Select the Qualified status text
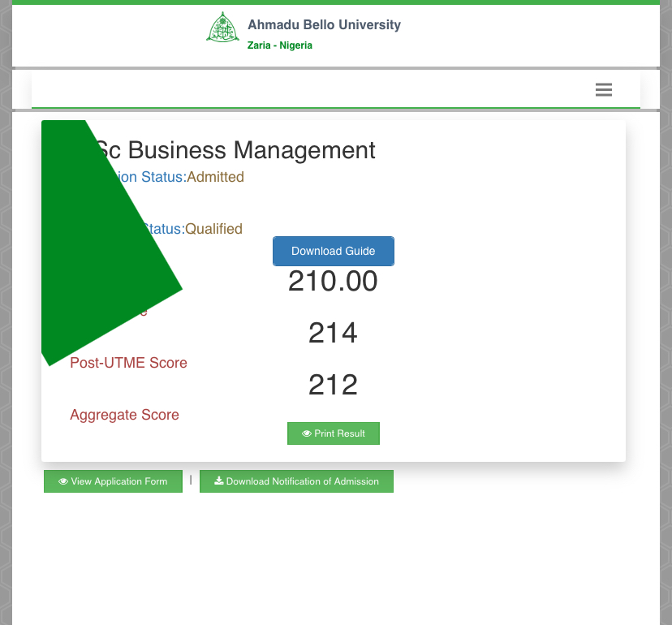 (x=213, y=229)
